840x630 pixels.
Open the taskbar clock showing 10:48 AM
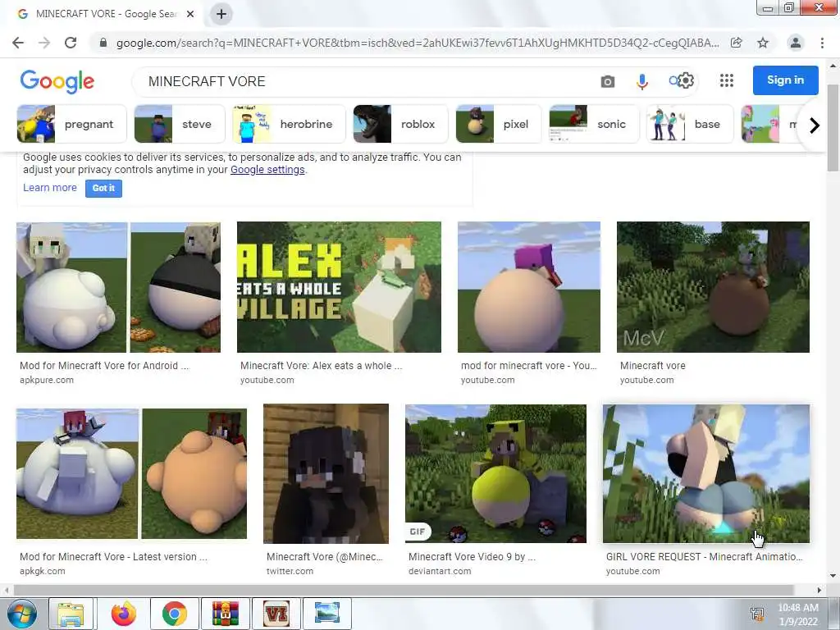point(798,614)
